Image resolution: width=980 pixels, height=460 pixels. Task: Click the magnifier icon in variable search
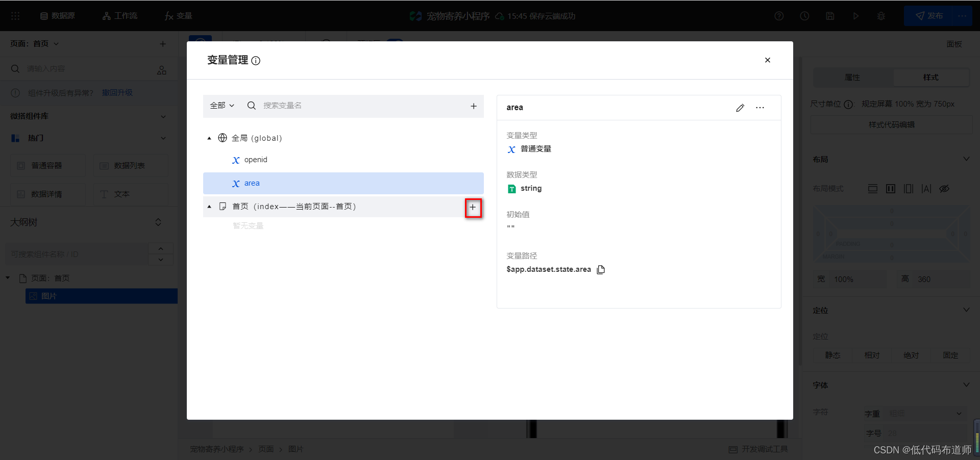tap(251, 106)
